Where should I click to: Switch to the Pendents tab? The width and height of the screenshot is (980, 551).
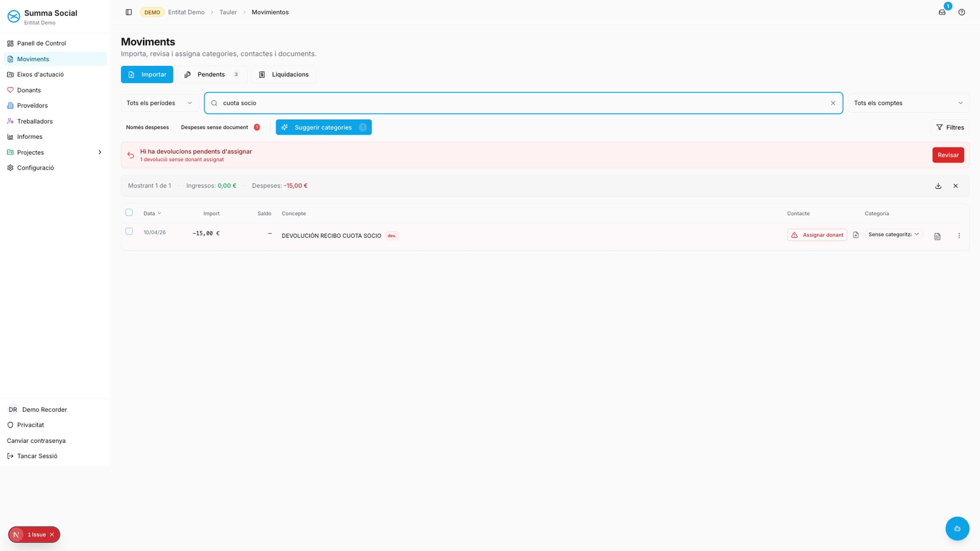coord(212,74)
